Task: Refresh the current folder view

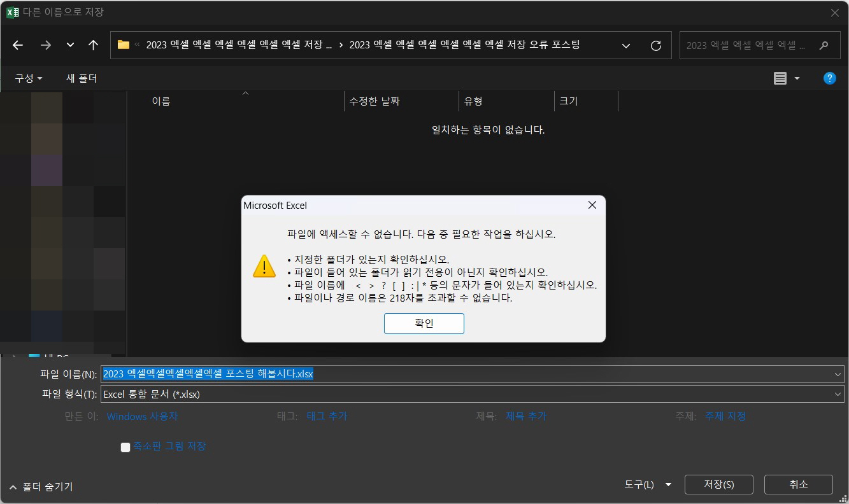Action: (x=655, y=45)
